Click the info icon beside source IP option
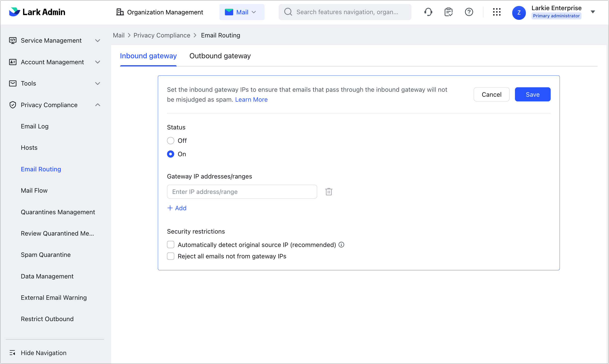The width and height of the screenshot is (609, 364). coord(341,245)
